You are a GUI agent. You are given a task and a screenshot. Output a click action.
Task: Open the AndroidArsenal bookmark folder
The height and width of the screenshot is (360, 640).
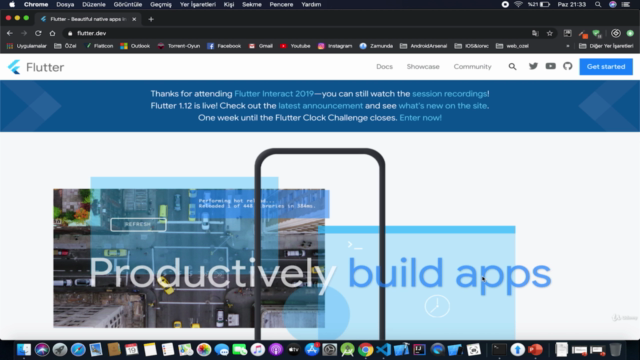(423, 46)
